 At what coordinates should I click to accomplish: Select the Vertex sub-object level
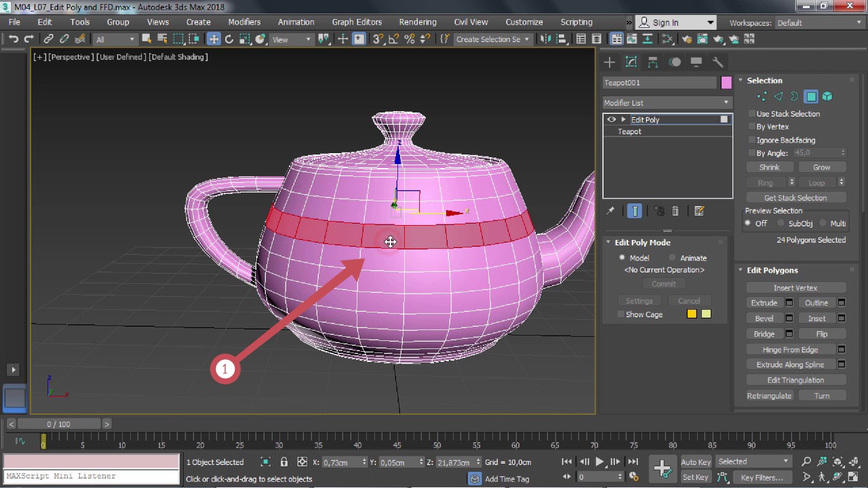pyautogui.click(x=762, y=97)
